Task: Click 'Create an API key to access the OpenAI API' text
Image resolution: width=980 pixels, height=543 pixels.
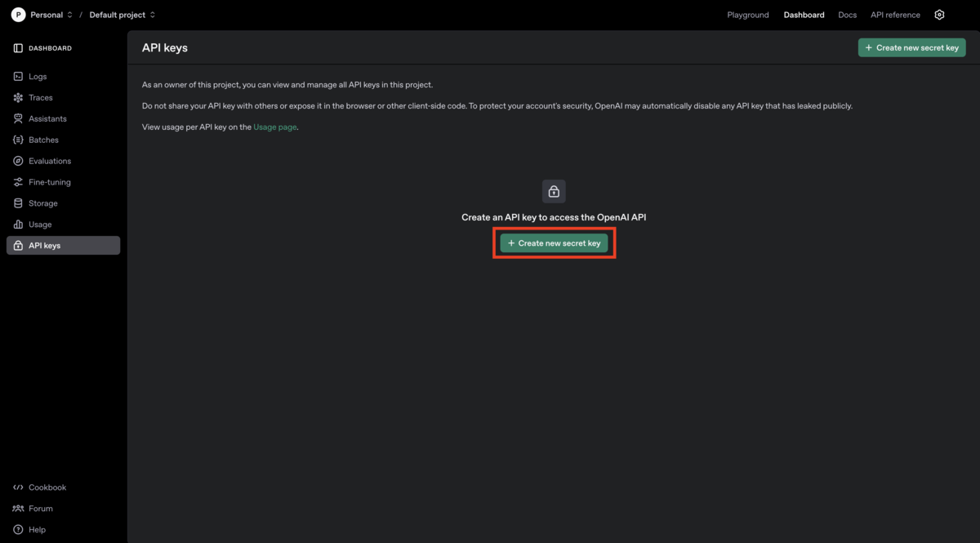Action: tap(554, 217)
